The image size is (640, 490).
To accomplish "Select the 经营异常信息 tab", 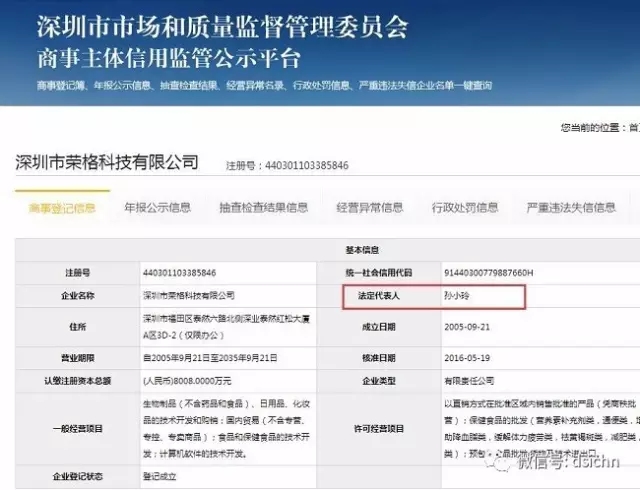I will click(x=370, y=208).
